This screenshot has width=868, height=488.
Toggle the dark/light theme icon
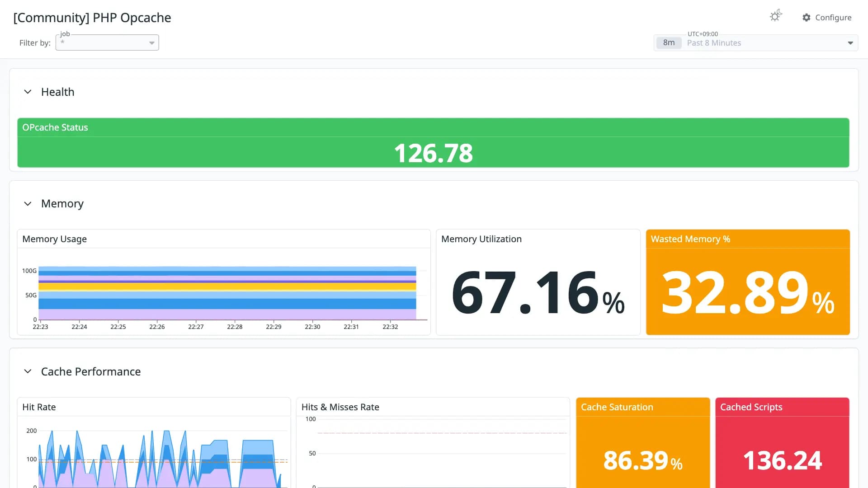pyautogui.click(x=776, y=16)
